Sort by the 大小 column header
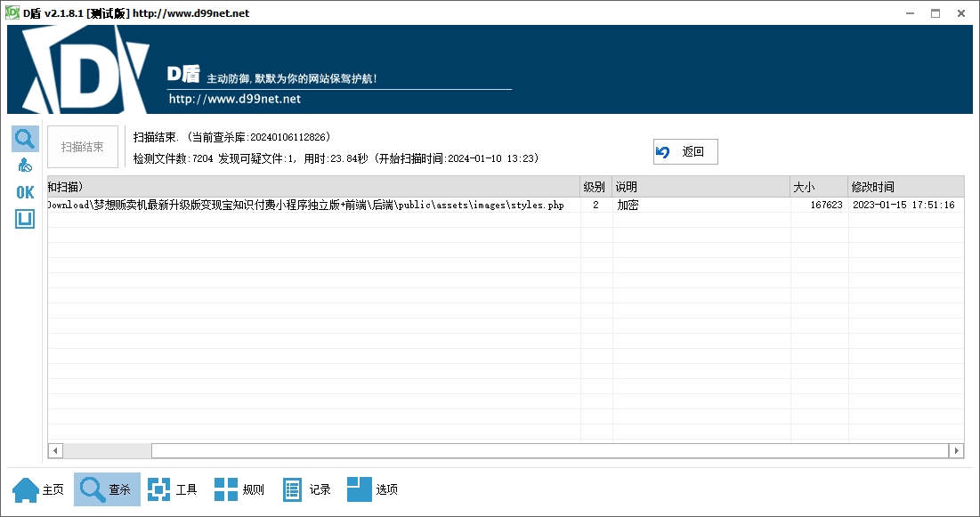Screen dimensions: 980x517 (819, 187)
